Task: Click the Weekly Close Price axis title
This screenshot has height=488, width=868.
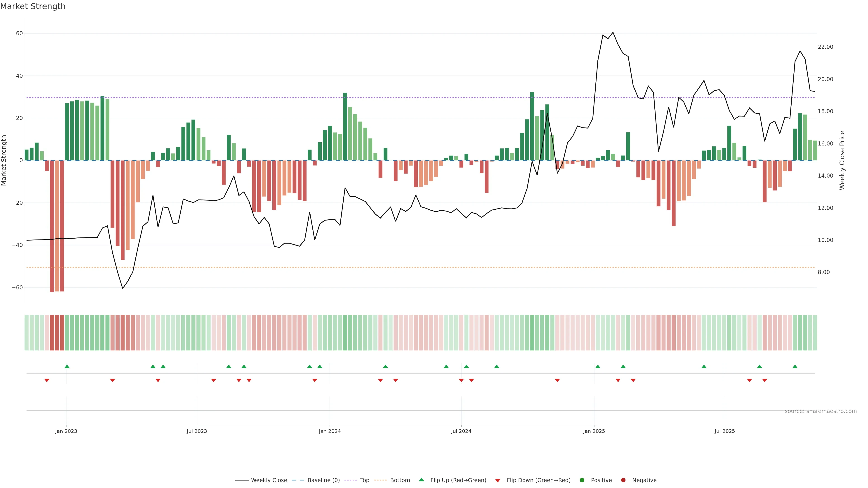Action: click(x=842, y=160)
